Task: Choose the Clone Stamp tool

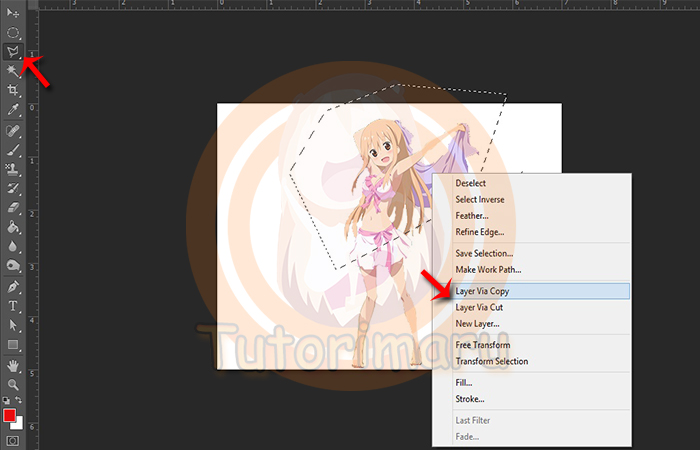Action: (x=12, y=169)
